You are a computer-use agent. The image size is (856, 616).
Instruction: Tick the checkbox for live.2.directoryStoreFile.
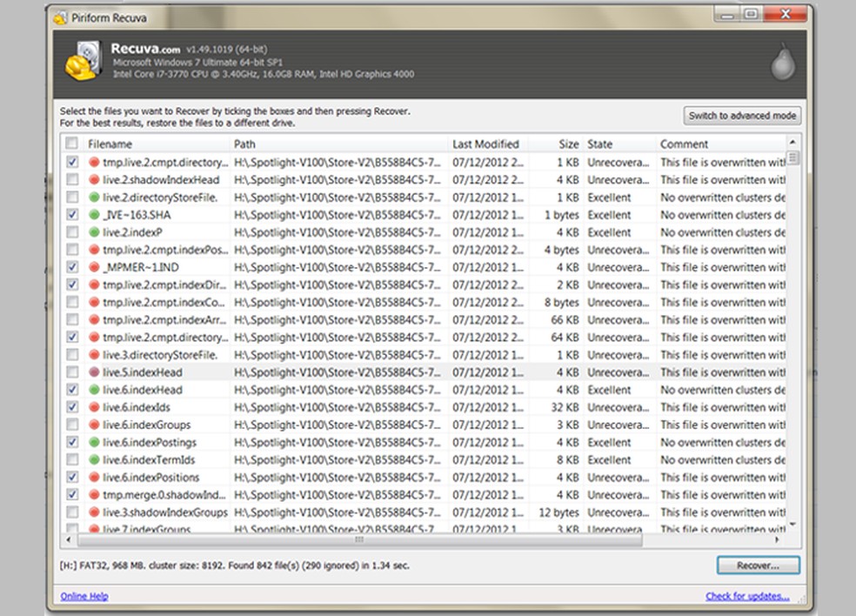[x=71, y=198]
